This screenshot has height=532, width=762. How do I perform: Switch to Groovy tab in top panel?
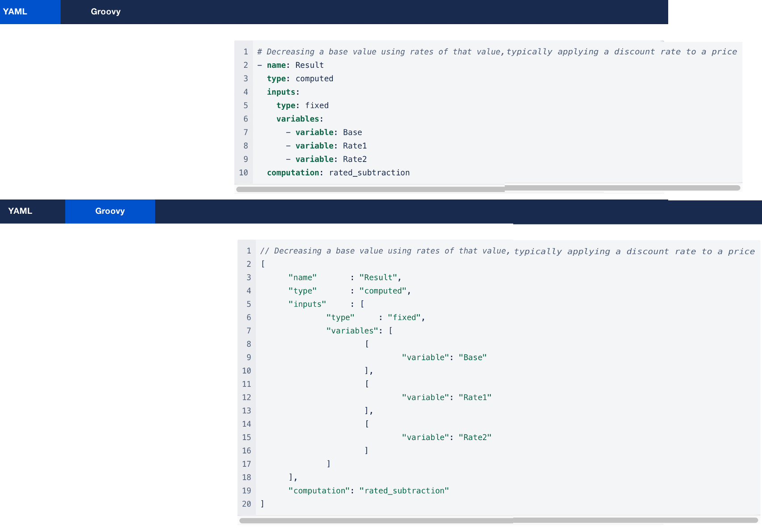[x=105, y=12]
